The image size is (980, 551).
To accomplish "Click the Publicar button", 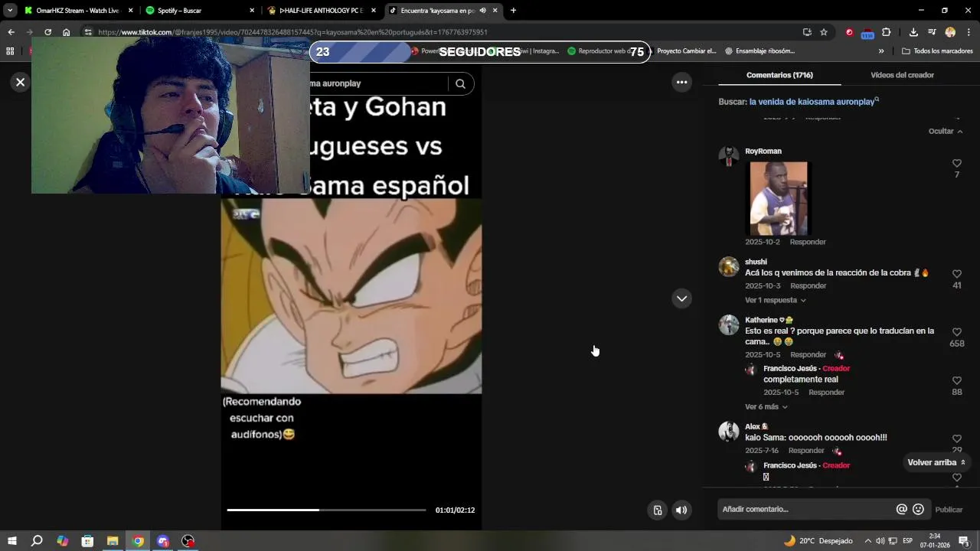I will [x=949, y=510].
